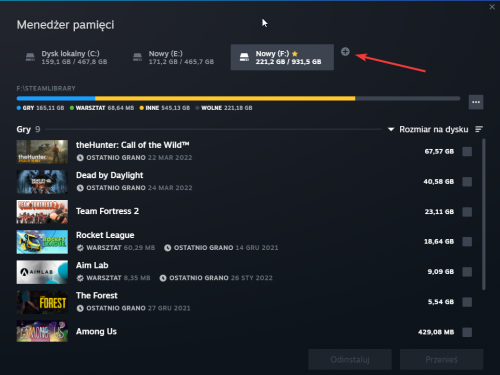Click the Gry 9 section header
Screen dimensions: 500x375
point(28,129)
